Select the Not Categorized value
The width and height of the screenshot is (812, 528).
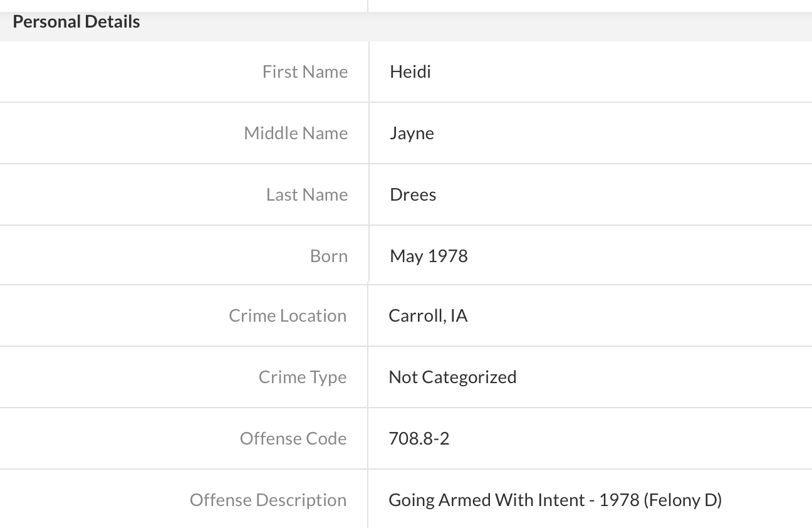[x=452, y=377]
